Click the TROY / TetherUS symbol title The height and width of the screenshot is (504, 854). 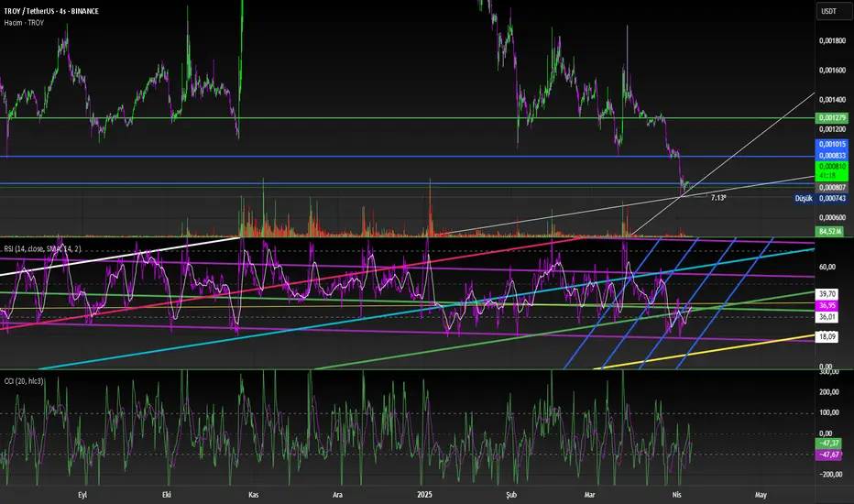click(51, 11)
